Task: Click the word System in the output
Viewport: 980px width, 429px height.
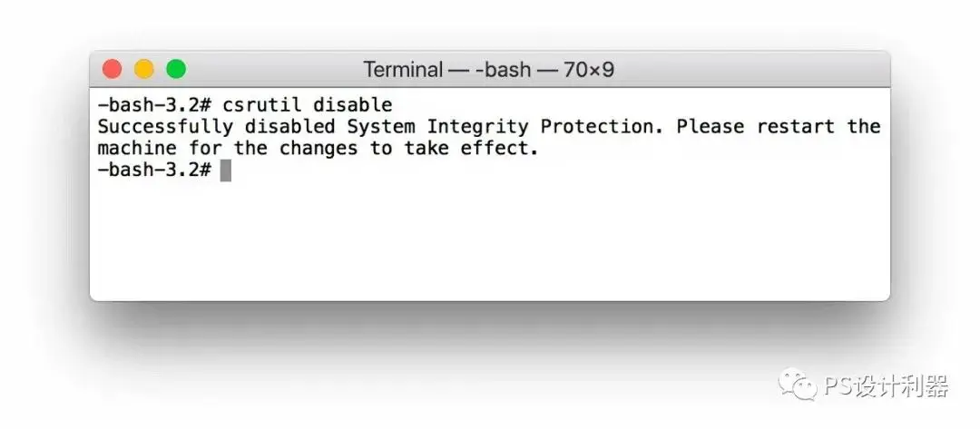Action: click(x=381, y=127)
